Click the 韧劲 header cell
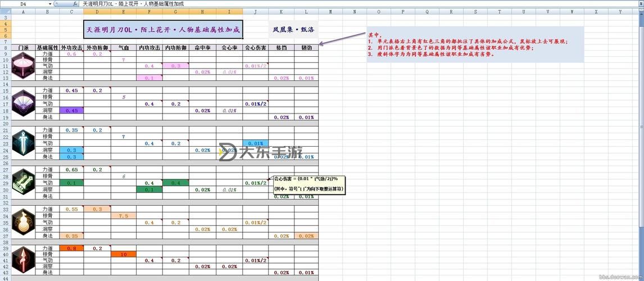The image size is (644, 281). (x=306, y=48)
